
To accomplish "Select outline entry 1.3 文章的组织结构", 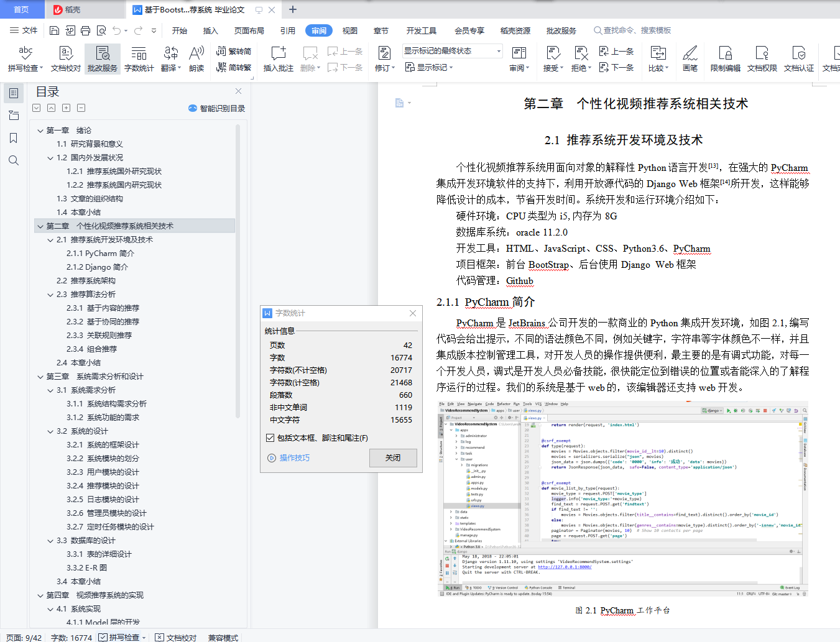I will [90, 199].
